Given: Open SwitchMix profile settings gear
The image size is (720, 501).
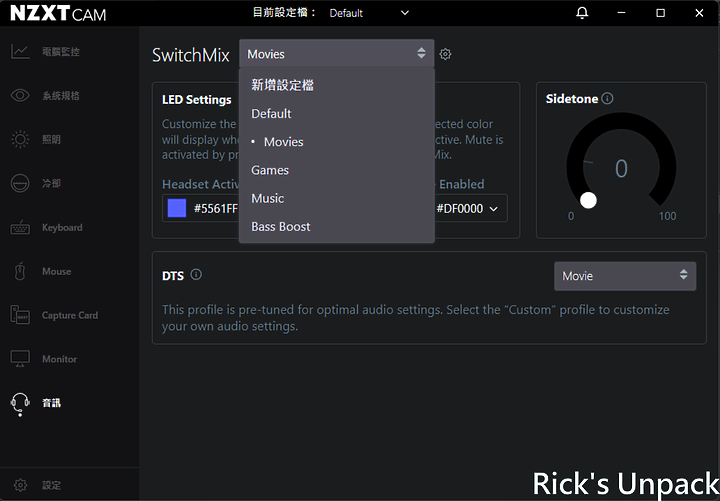Looking at the screenshot, I should pyautogui.click(x=445, y=54).
